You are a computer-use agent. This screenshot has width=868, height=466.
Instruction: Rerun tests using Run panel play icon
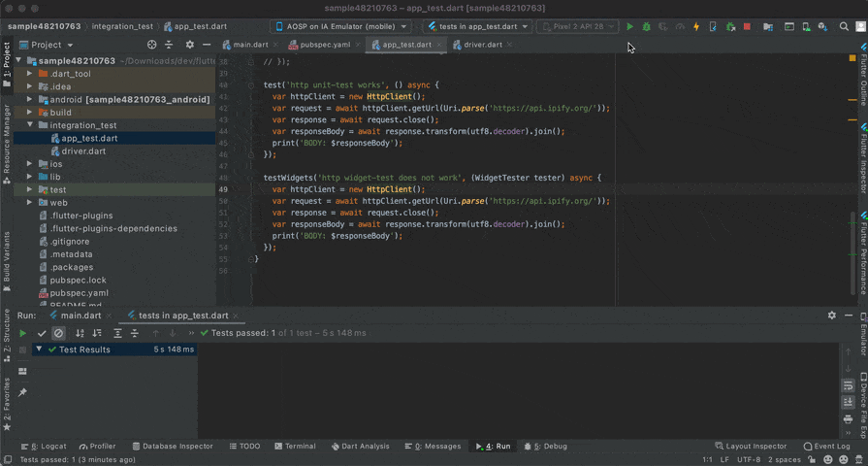tap(23, 333)
